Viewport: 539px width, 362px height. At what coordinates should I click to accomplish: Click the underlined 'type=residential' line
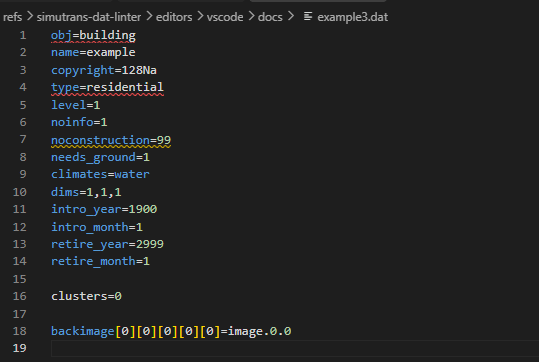[107, 87]
